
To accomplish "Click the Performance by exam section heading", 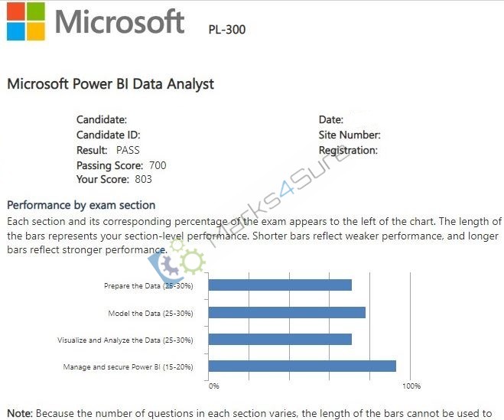I will tap(81, 205).
